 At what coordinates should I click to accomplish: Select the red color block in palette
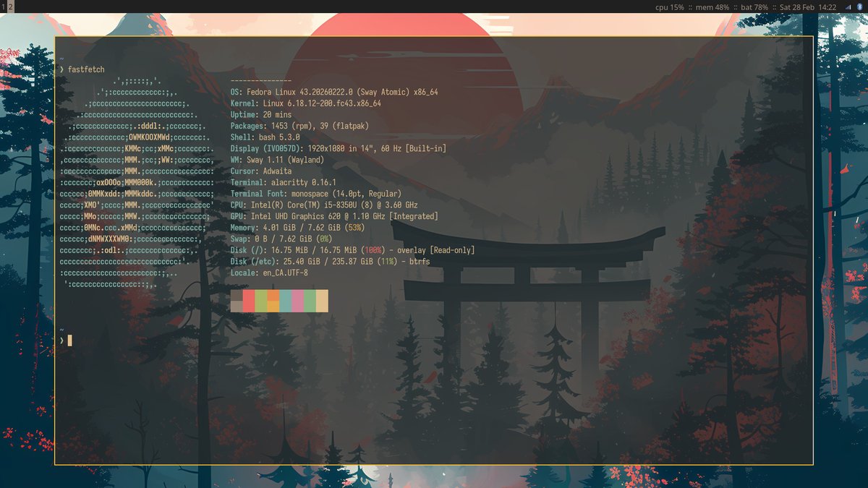[249, 301]
